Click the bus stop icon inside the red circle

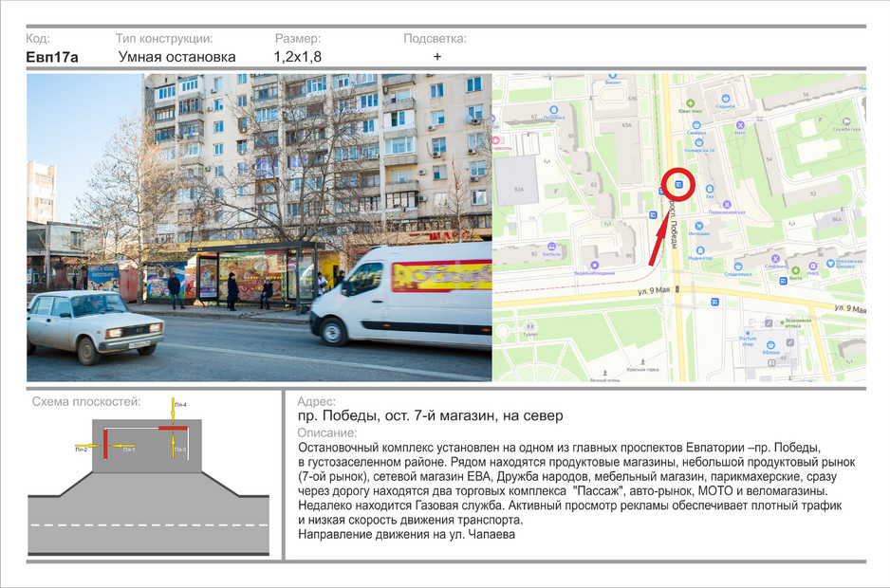tap(678, 184)
